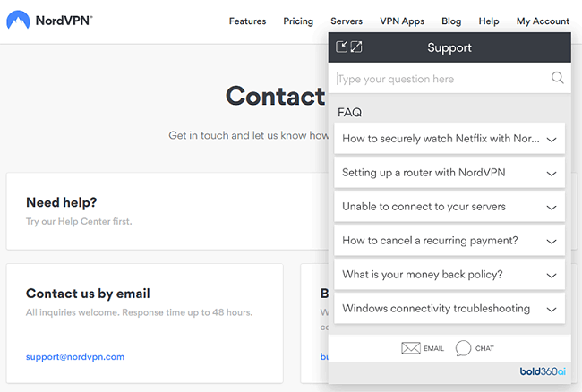Image resolution: width=582 pixels, height=392 pixels.
Task: Select 'How to cancel a recurring payment?' text
Action: coord(430,241)
